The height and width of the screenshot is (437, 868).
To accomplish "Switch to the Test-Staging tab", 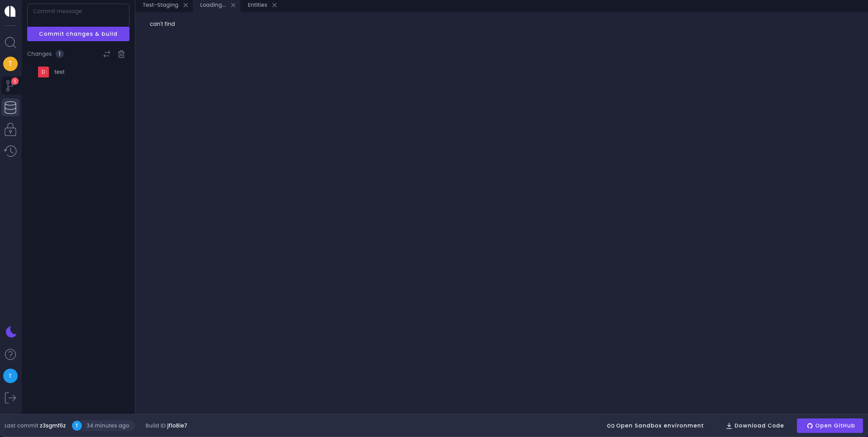I will (x=160, y=5).
